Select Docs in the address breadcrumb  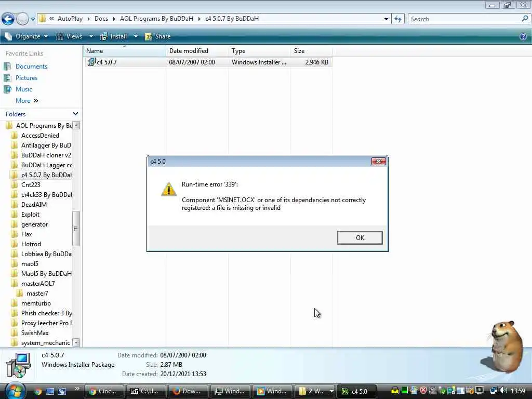[101, 19]
